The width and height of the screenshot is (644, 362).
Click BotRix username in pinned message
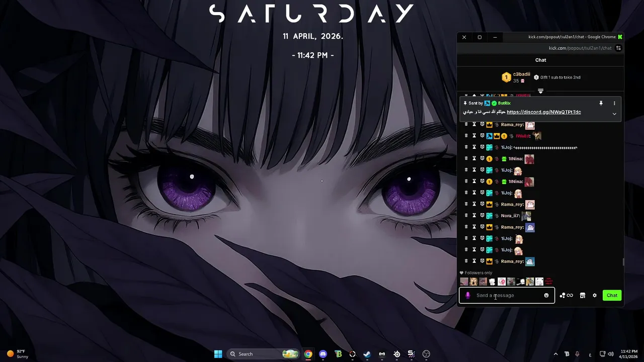click(x=504, y=103)
